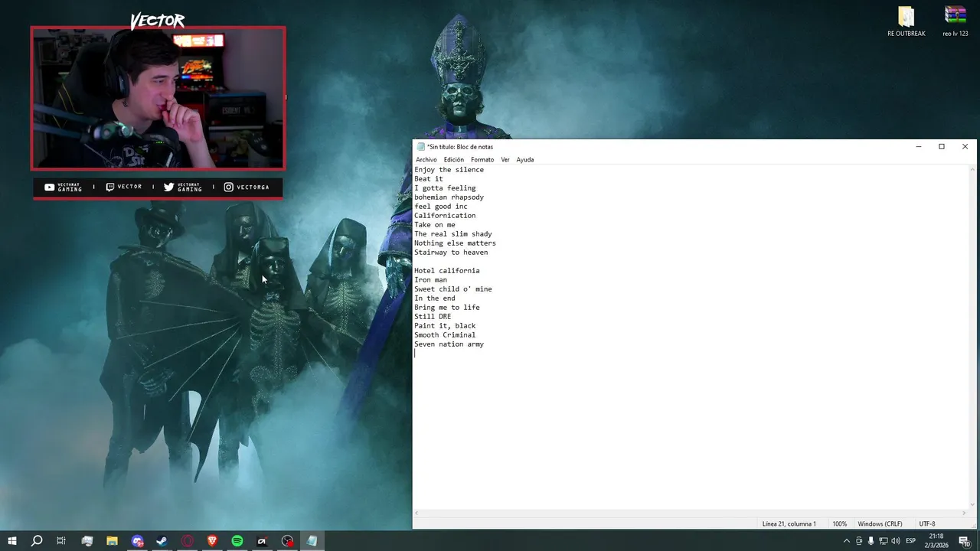Screen dimensions: 980x551
Task: Click the line 'Paint it, black'
Action: point(445,326)
